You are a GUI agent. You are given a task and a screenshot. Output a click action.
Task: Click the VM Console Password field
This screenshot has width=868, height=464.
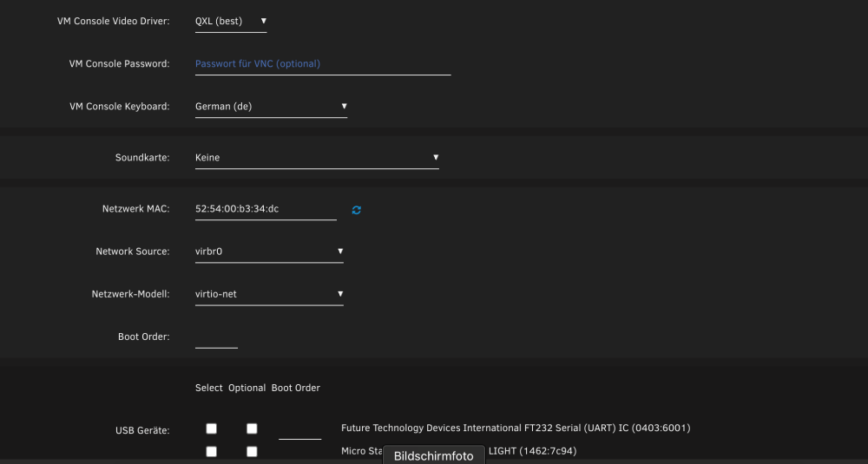coord(323,64)
